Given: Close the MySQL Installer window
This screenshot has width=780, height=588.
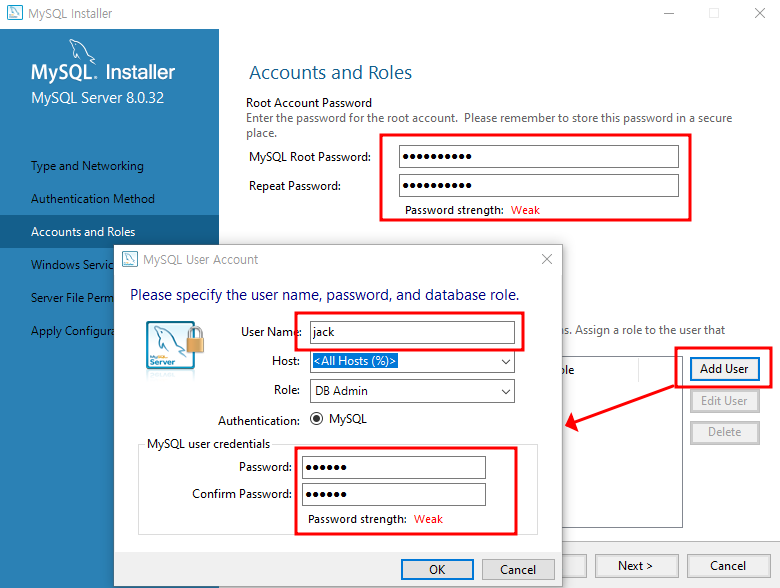Looking at the screenshot, I should [x=760, y=13].
